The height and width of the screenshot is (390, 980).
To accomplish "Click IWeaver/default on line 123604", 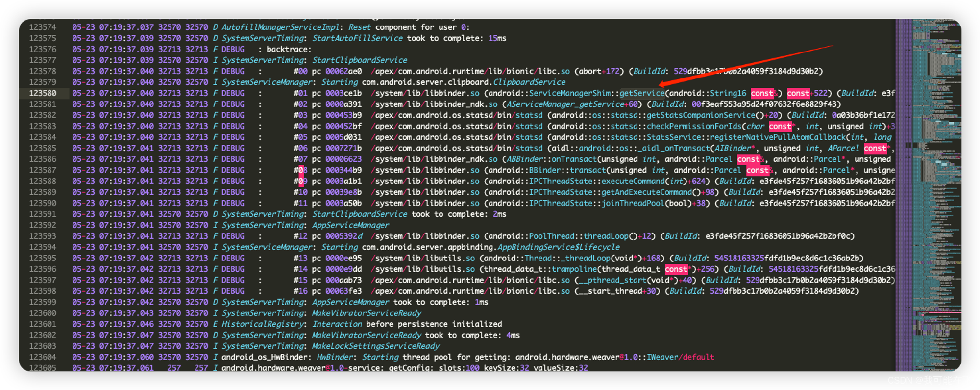I will click(681, 357).
